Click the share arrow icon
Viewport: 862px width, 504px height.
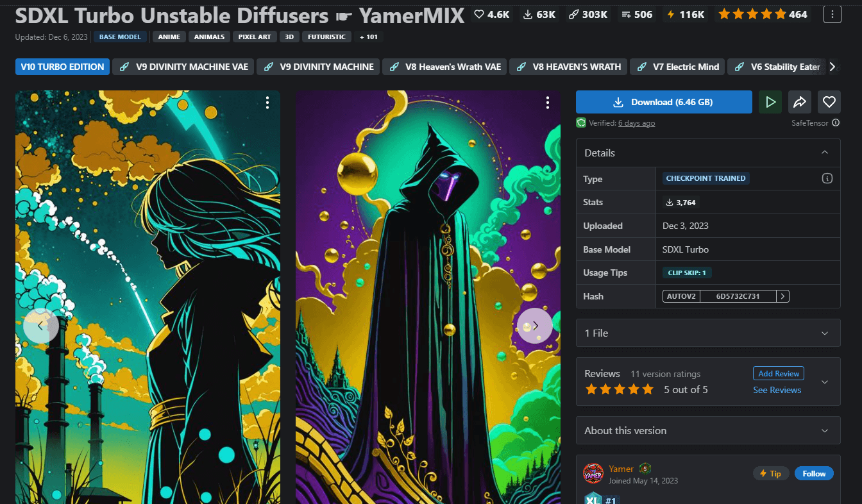point(800,102)
